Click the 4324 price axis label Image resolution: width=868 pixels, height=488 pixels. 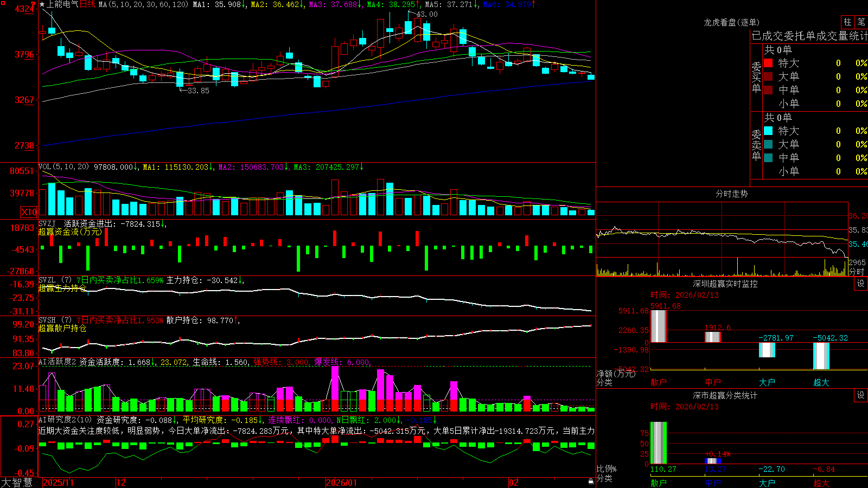coord(24,9)
